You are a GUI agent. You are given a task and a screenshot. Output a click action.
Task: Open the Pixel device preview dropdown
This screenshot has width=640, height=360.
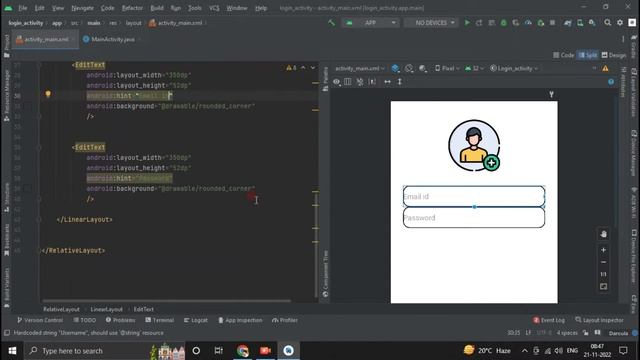[447, 69]
